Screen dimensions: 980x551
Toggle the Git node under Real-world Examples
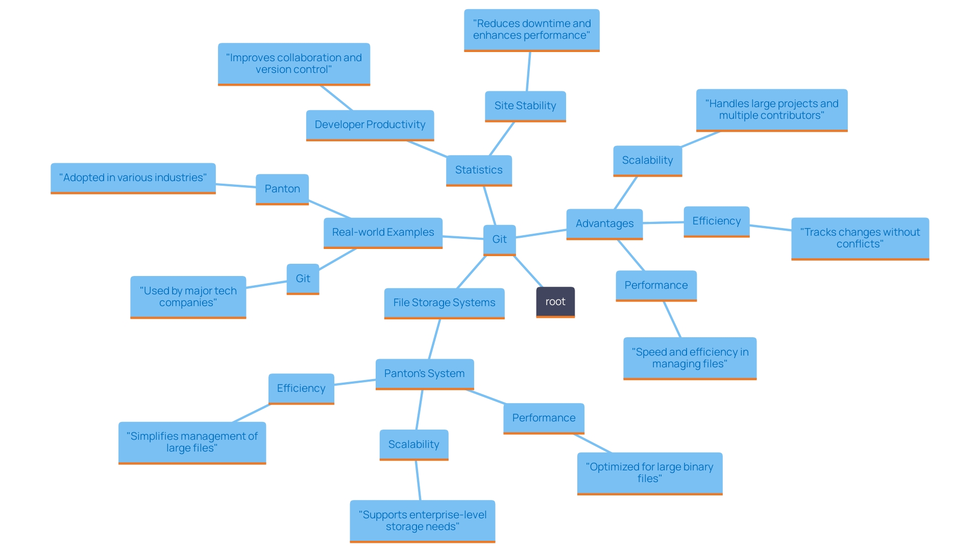(x=302, y=279)
